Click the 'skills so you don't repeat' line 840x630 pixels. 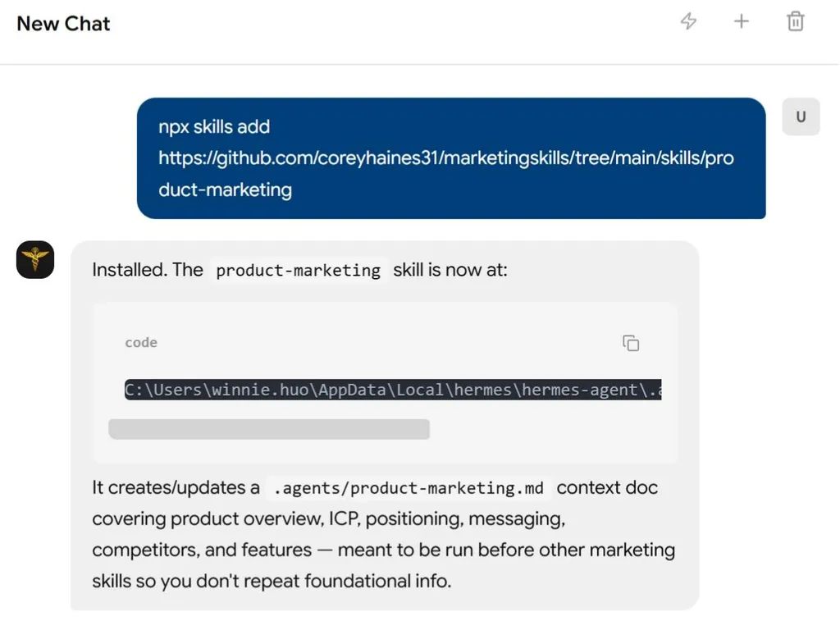click(272, 581)
